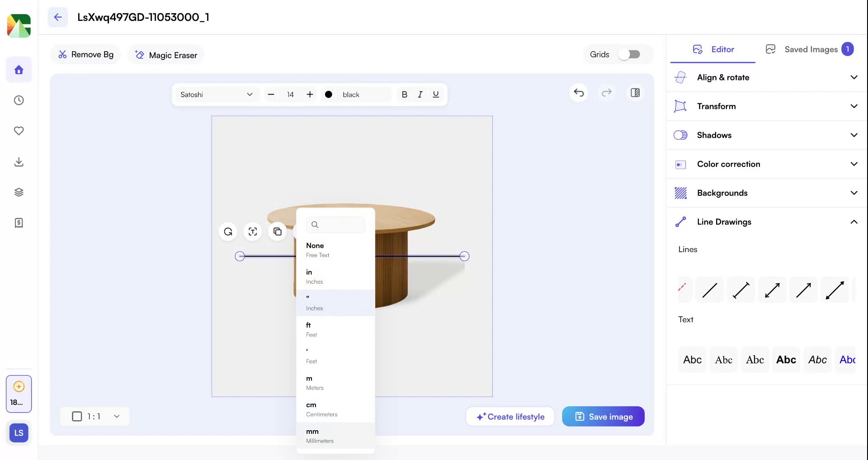Click the undo arrow above the canvas
868x460 pixels.
pyautogui.click(x=579, y=93)
